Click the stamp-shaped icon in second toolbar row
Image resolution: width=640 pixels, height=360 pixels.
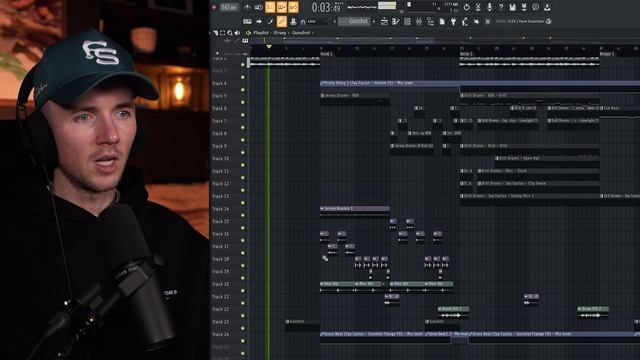(293, 21)
